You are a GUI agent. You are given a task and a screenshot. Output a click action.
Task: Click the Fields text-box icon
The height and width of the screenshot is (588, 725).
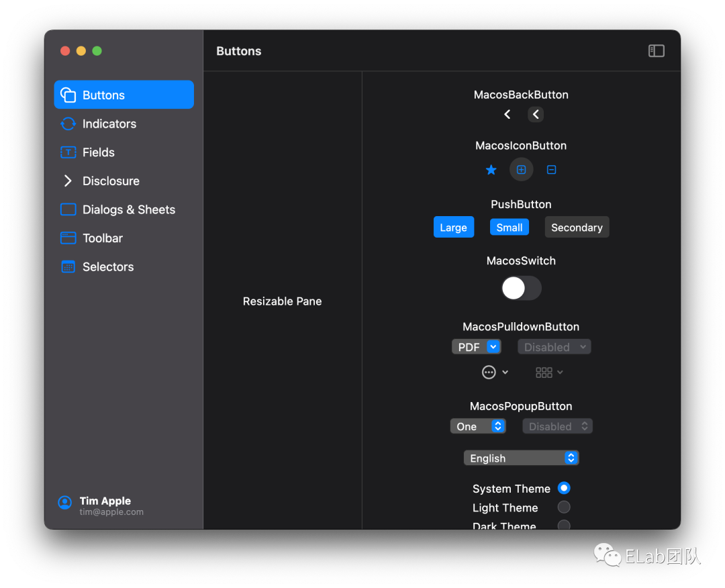pyautogui.click(x=68, y=152)
